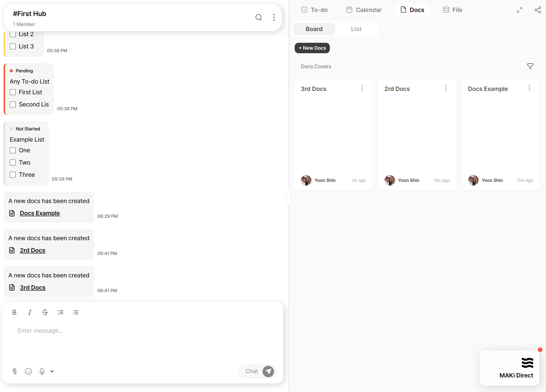Image resolution: width=546 pixels, height=392 pixels.
Task: Open the emoji picker smiley icon
Action: pyautogui.click(x=28, y=371)
